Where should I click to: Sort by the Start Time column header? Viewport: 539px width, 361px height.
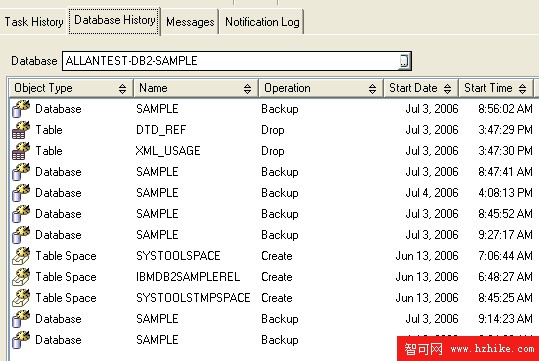click(496, 88)
